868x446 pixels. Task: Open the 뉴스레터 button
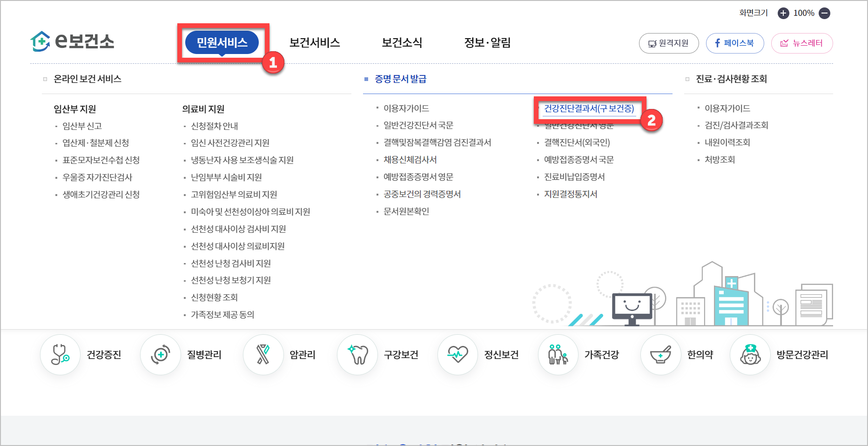[x=802, y=43]
